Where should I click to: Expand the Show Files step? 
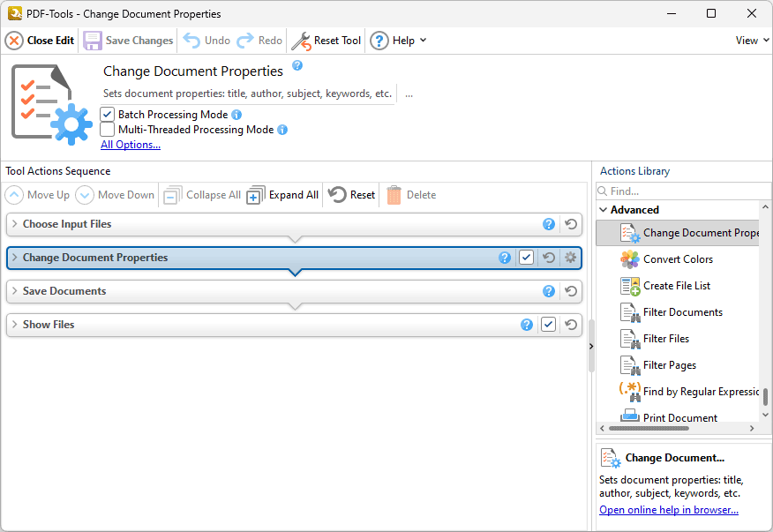[15, 325]
